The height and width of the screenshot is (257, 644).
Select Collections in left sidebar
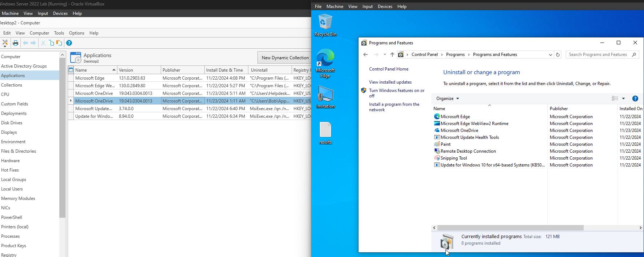tap(12, 85)
